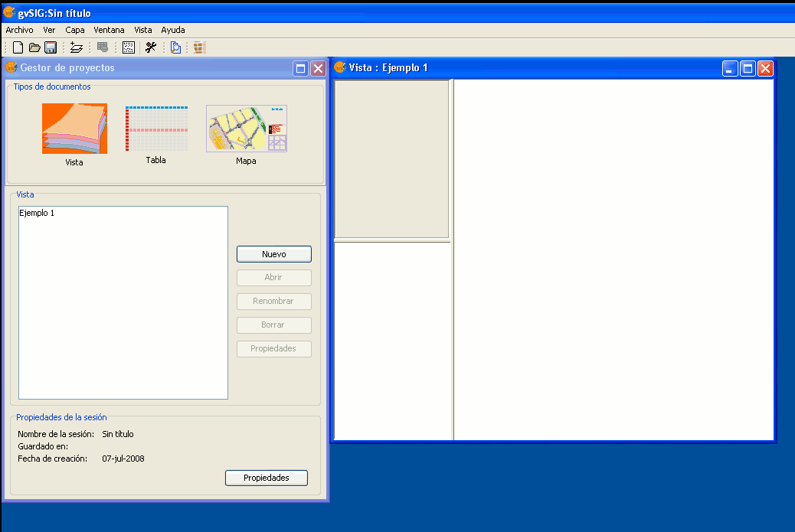Open the Capa menu
The width and height of the screenshot is (795, 532).
pos(75,30)
